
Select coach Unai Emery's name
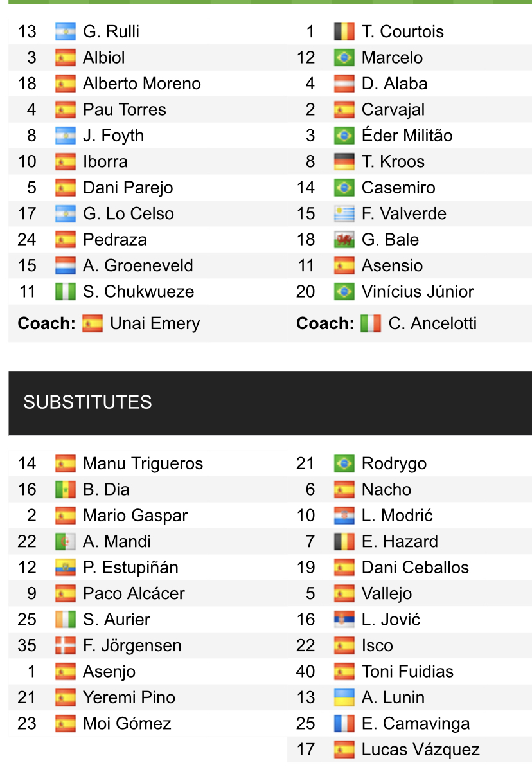[155, 323]
